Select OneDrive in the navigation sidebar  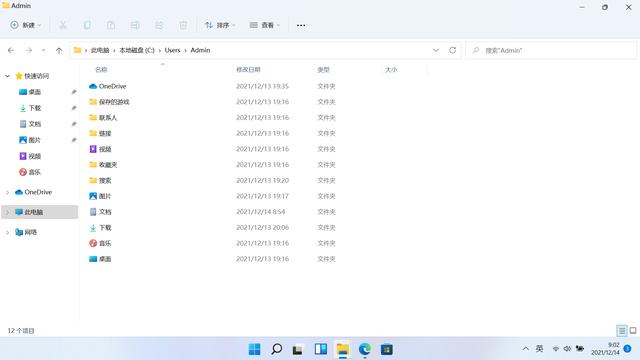(x=38, y=192)
